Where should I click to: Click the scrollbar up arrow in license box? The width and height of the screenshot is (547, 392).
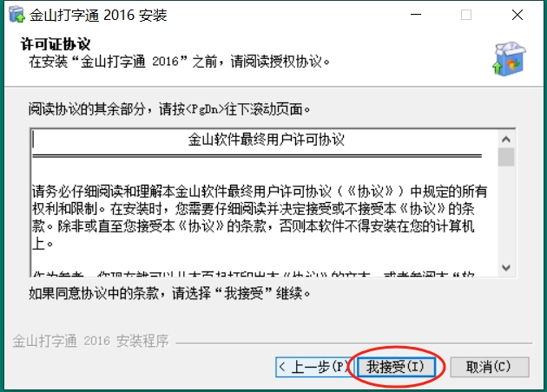[506, 140]
